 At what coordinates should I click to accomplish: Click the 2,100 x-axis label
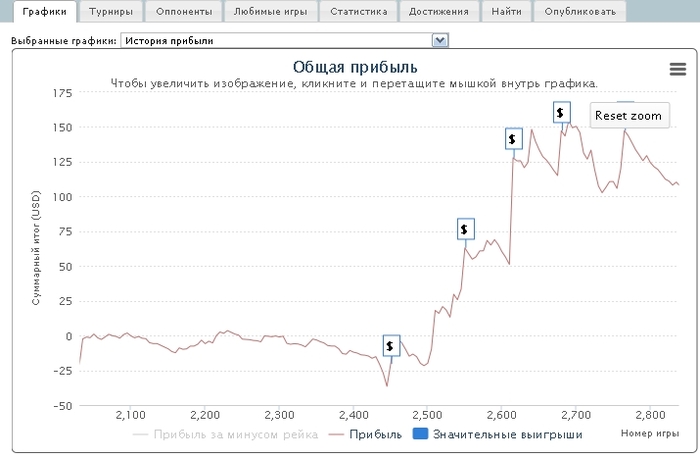click(130, 415)
